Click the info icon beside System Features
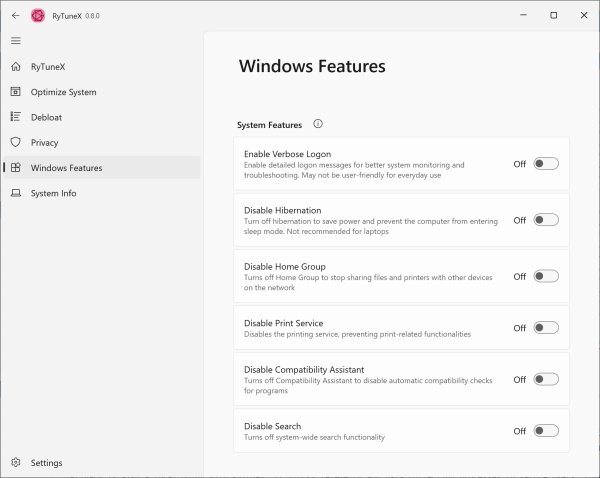 (318, 124)
